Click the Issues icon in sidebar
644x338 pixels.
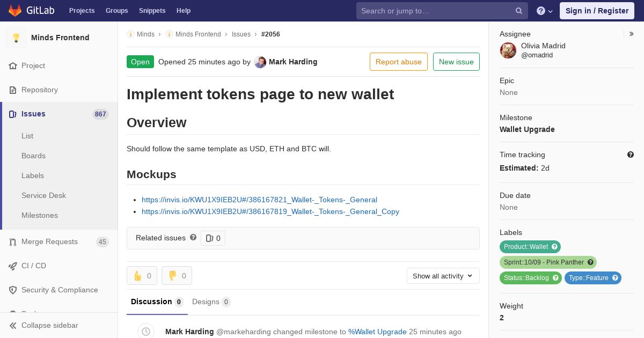13,114
